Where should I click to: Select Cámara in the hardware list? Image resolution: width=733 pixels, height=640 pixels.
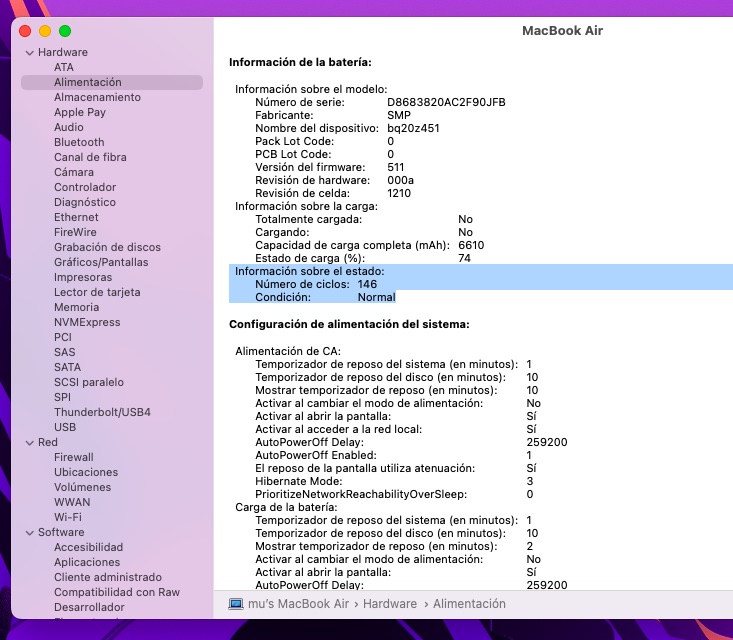point(74,172)
